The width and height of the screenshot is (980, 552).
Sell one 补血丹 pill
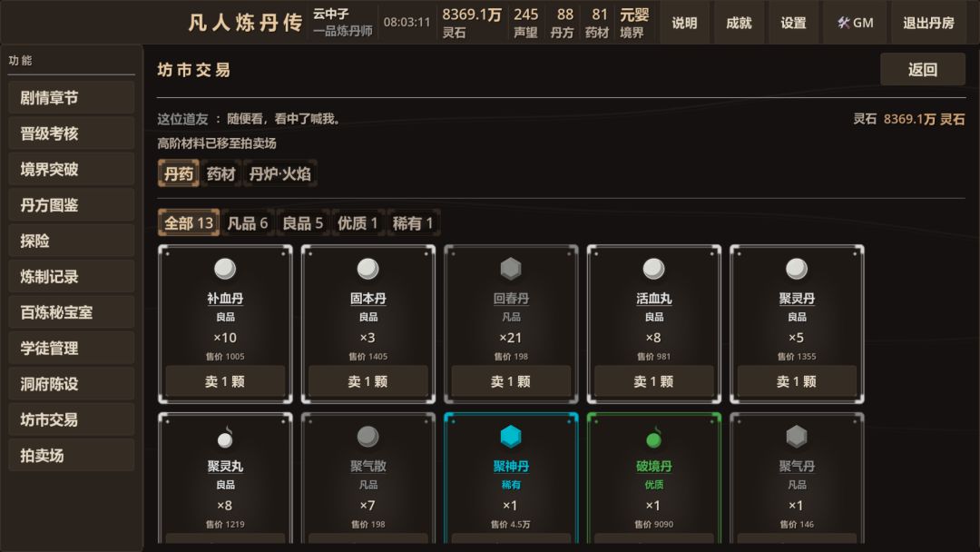(225, 381)
